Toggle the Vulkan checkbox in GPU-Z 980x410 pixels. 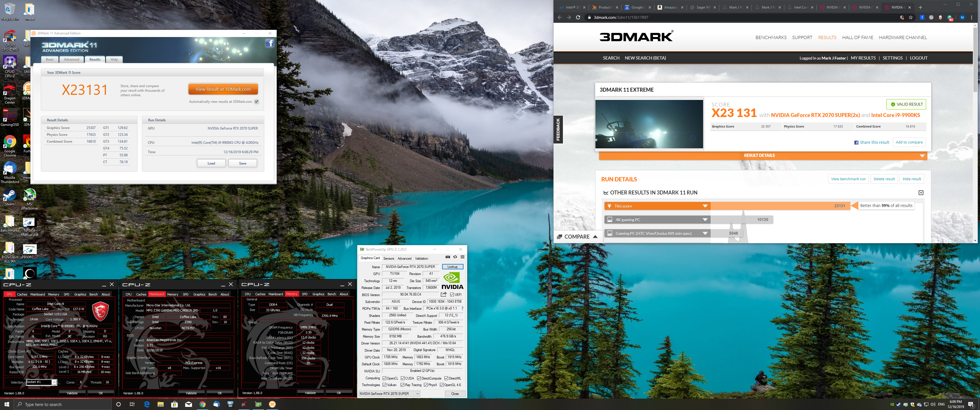(385, 385)
